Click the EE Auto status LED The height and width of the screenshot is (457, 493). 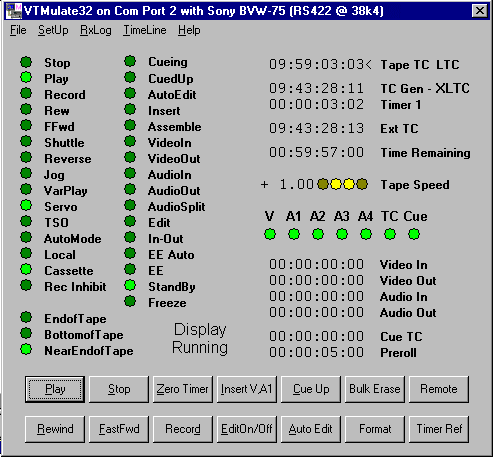[x=130, y=253]
